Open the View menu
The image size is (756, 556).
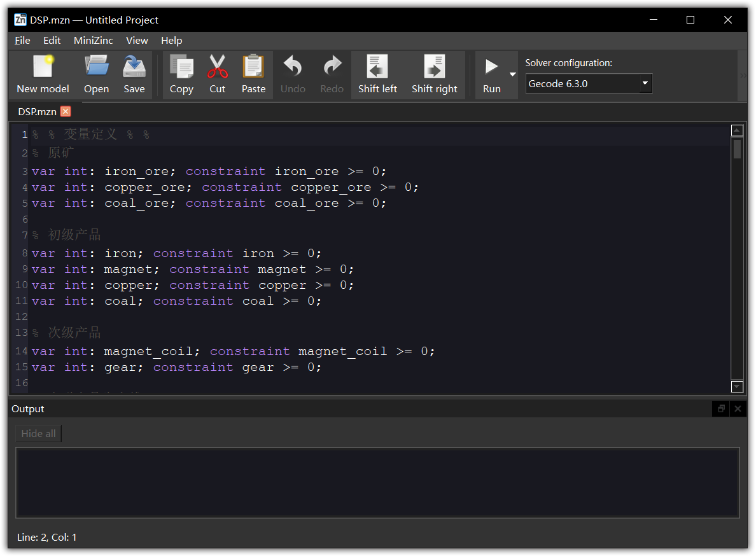[x=137, y=41]
